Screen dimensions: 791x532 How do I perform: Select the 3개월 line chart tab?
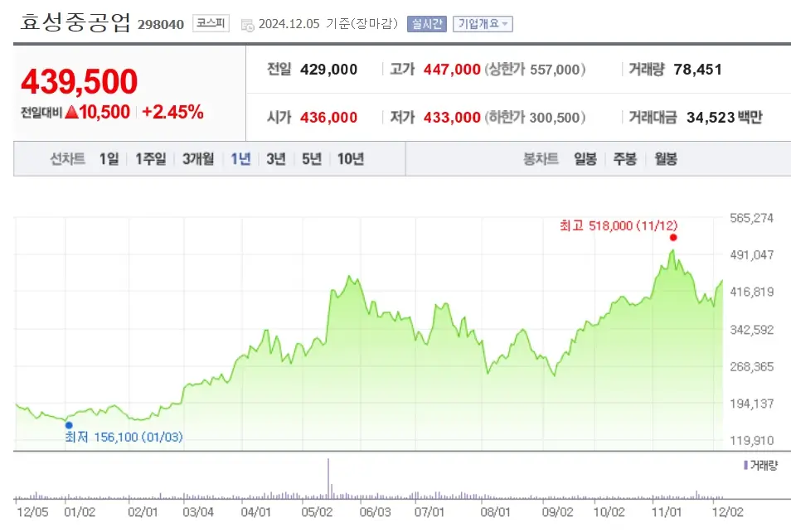click(x=197, y=159)
